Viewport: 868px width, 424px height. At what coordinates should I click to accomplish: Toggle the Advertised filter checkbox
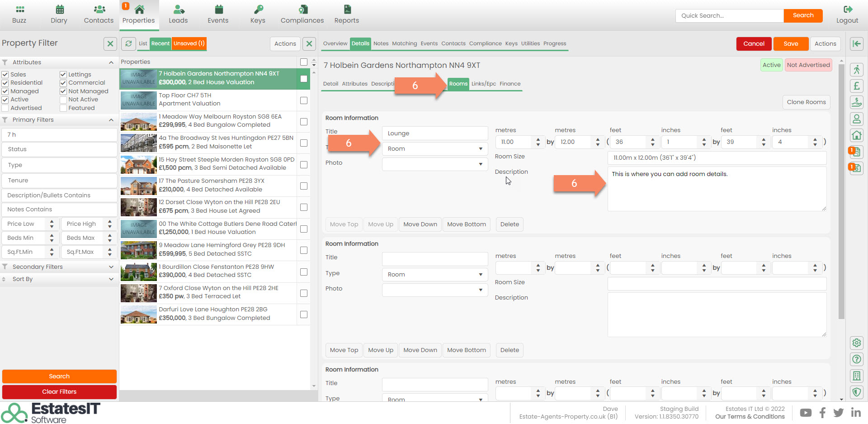(5, 108)
